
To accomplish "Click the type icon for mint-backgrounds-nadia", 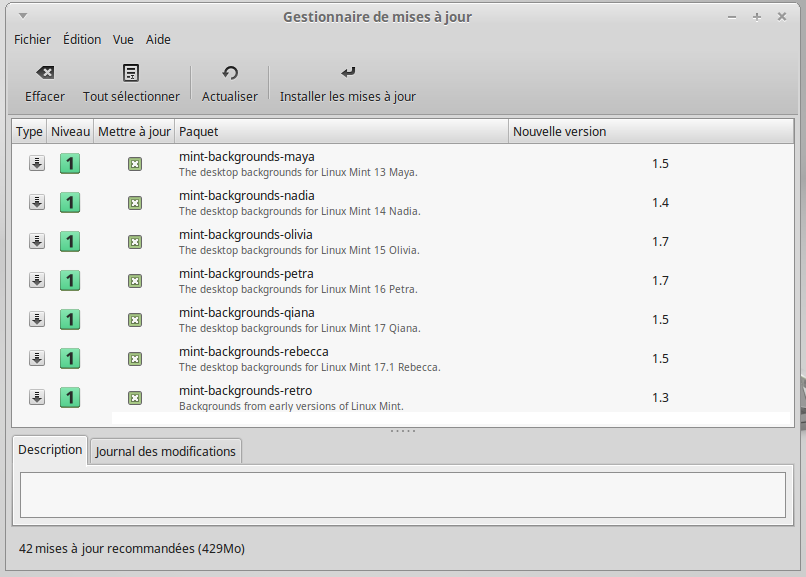I will pos(36,202).
